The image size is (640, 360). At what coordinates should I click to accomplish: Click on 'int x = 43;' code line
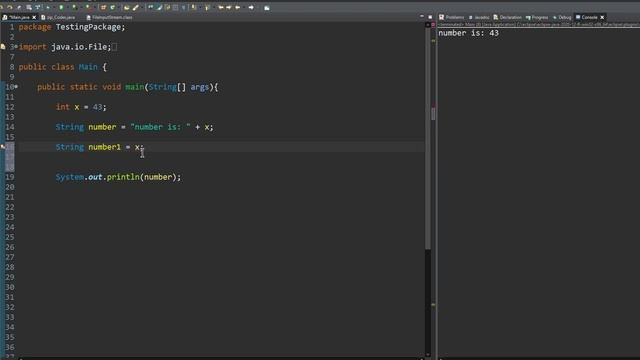81,107
